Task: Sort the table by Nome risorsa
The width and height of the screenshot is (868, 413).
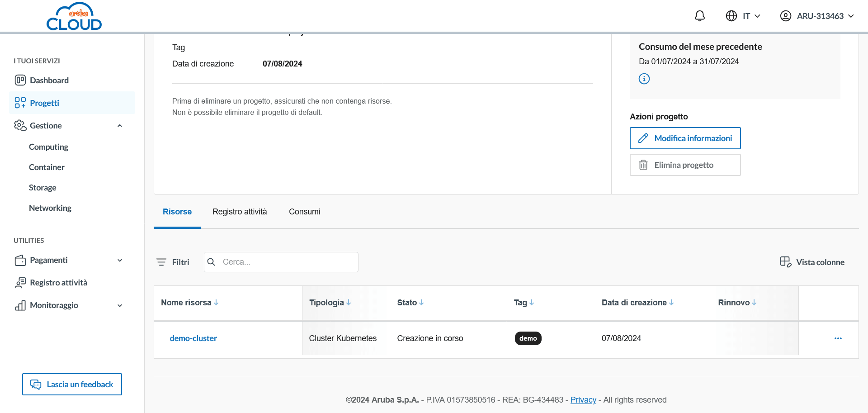Action: (x=189, y=303)
